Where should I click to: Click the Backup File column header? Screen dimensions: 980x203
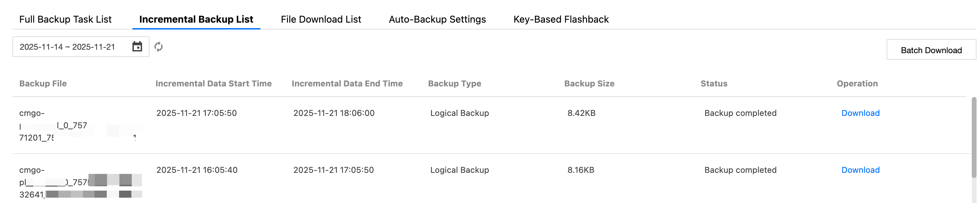click(43, 84)
